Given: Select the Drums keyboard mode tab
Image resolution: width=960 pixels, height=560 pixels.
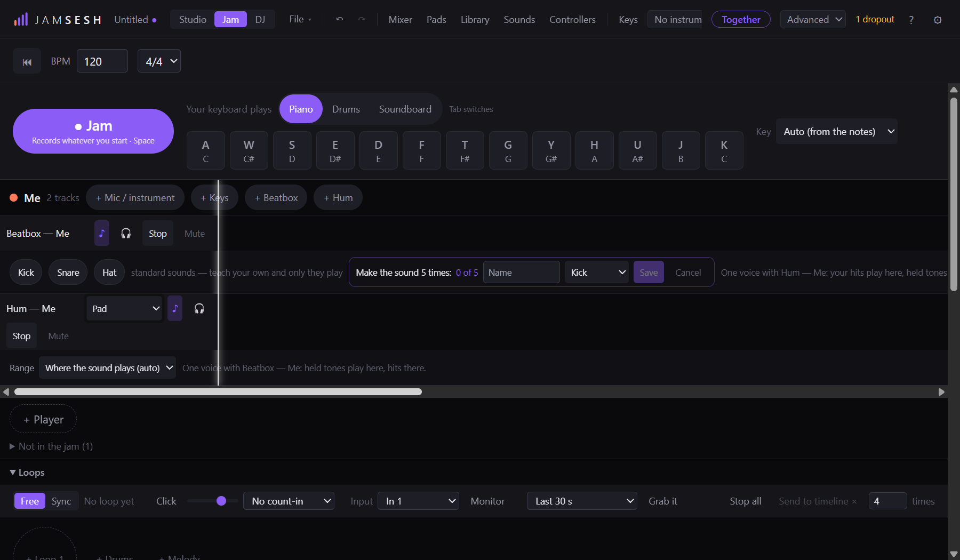Looking at the screenshot, I should pyautogui.click(x=346, y=109).
